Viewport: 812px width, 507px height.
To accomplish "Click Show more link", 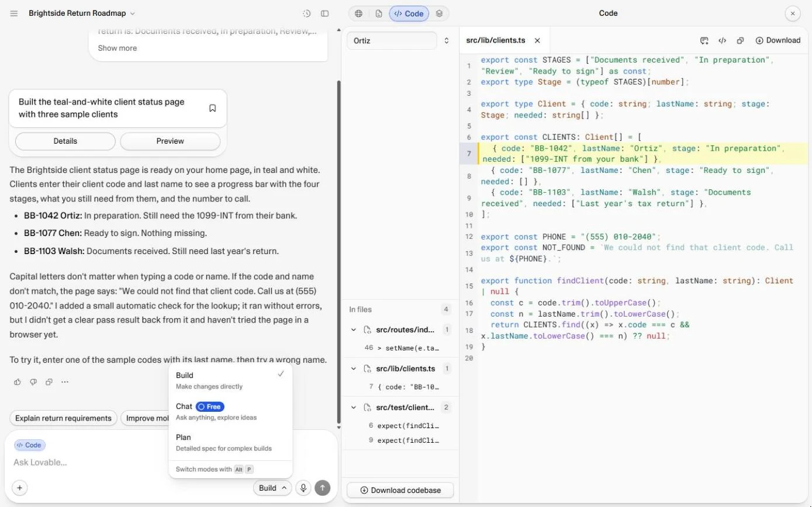I will (118, 48).
